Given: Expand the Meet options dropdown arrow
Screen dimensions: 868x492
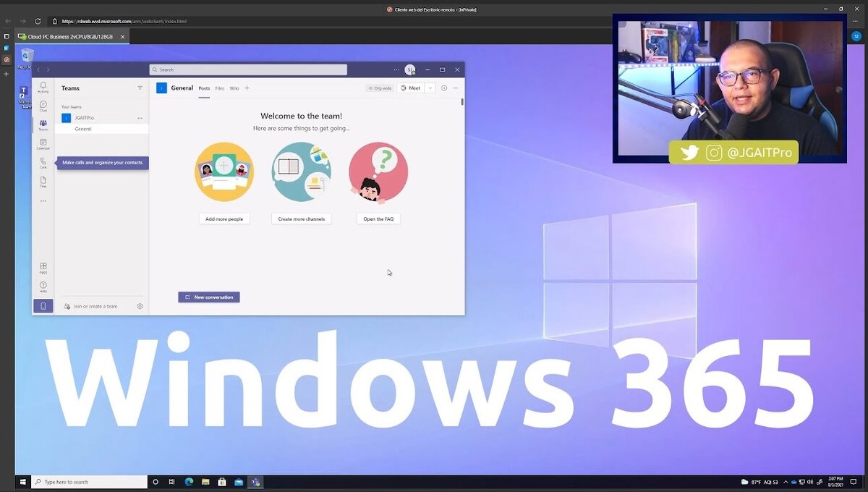Looking at the screenshot, I should click(x=430, y=88).
